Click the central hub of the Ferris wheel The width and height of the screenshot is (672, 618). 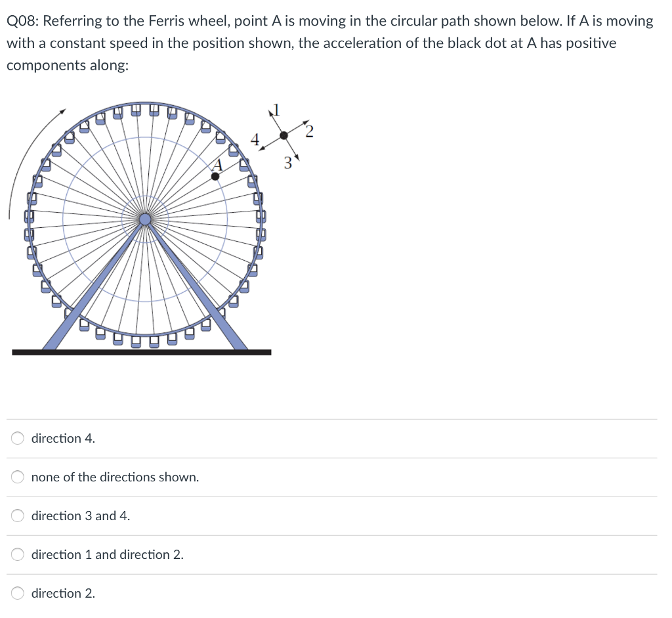[x=144, y=219]
